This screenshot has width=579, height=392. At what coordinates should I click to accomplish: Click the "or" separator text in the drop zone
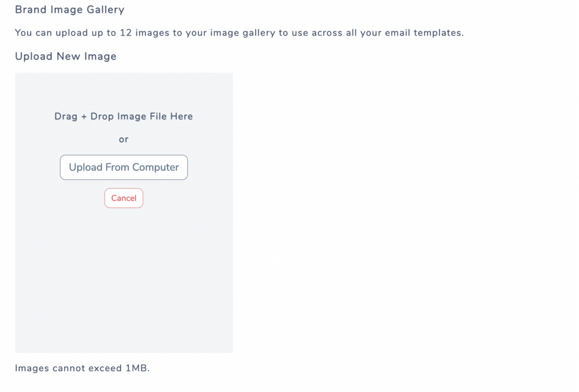[124, 139]
